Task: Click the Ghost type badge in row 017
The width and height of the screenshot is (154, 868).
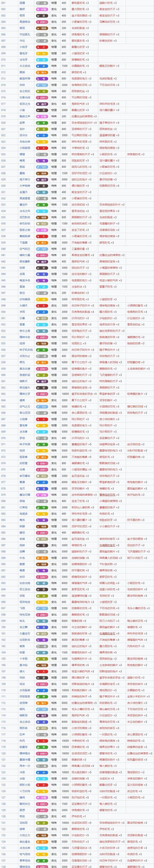Action: pos(42,104)
